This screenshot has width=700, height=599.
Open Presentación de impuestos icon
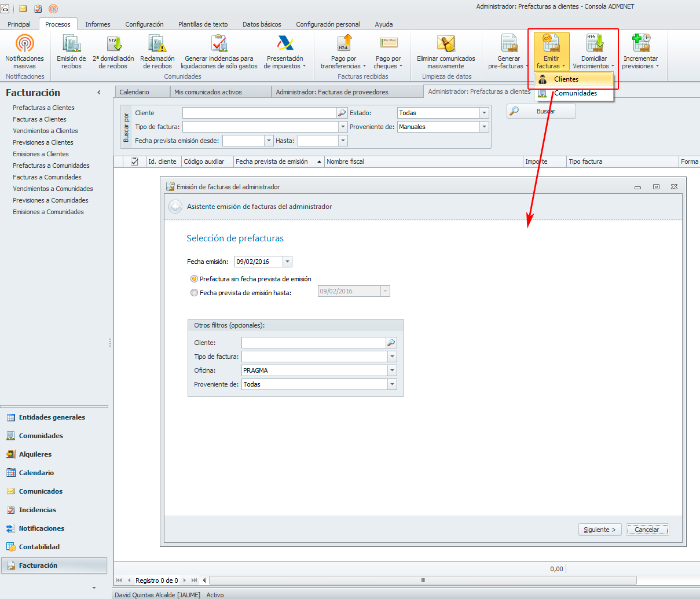tap(285, 51)
